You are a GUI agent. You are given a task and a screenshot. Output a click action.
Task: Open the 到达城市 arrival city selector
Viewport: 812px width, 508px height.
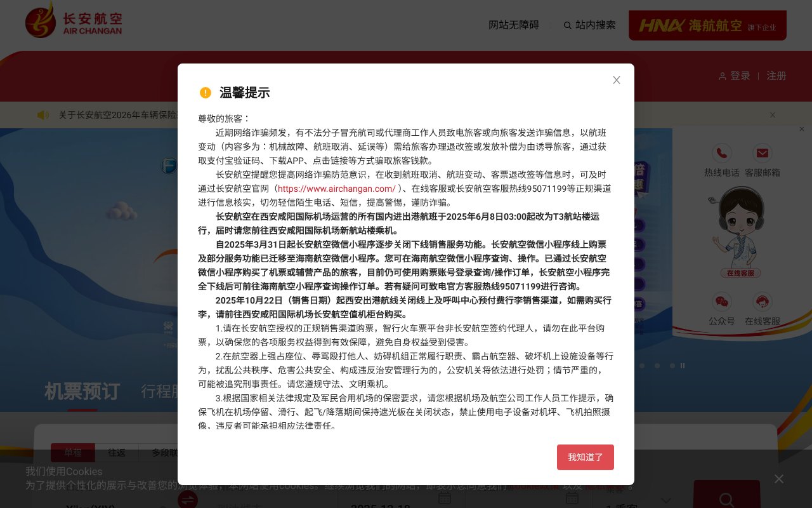click(254, 504)
